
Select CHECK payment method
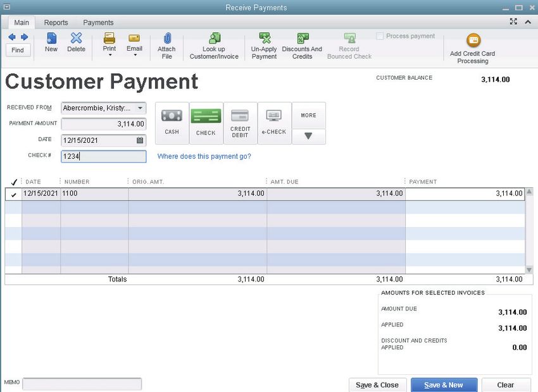point(206,123)
